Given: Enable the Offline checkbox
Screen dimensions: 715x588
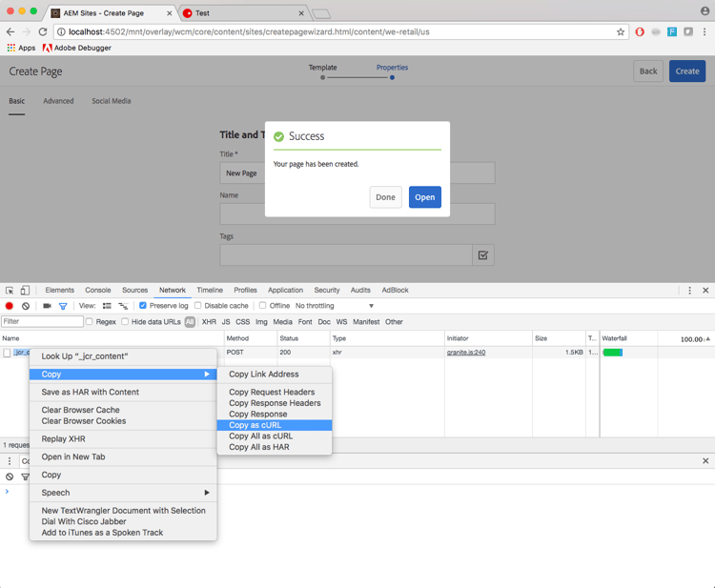Looking at the screenshot, I should pos(263,305).
